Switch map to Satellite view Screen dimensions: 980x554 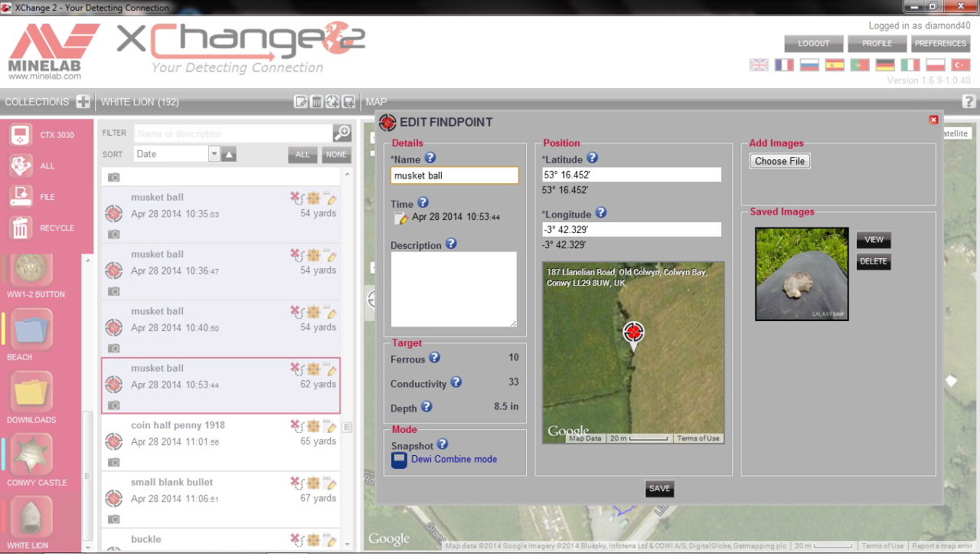click(954, 133)
